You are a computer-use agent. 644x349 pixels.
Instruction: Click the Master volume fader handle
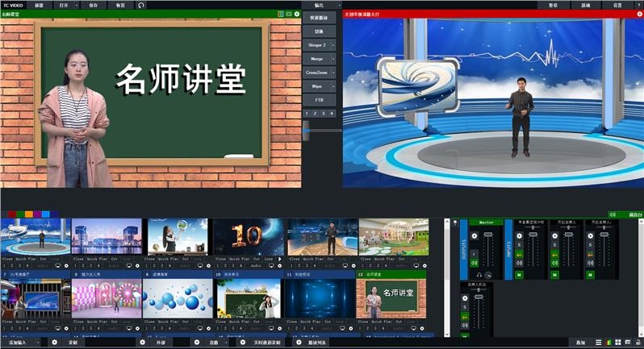click(488, 235)
